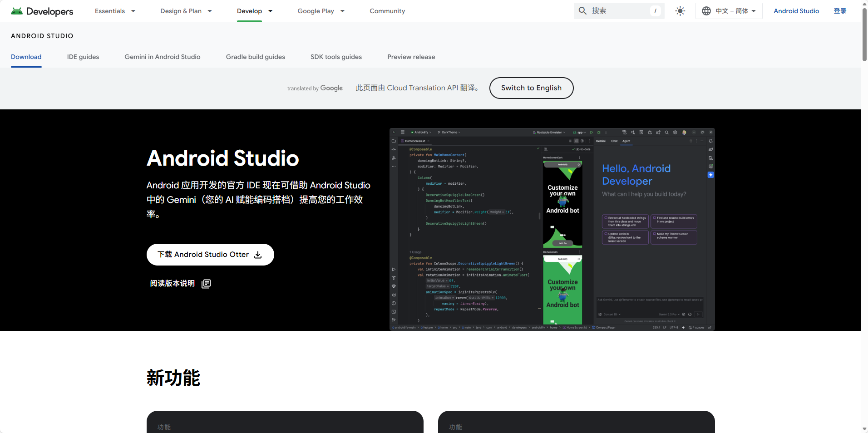Open the Community menu item
The width and height of the screenshot is (868, 433).
387,11
